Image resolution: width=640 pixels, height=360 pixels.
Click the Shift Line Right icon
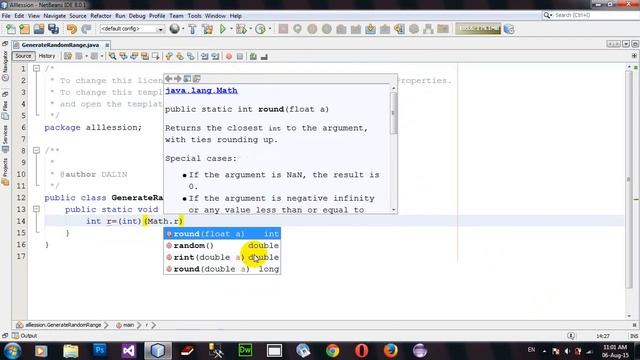coord(215,56)
